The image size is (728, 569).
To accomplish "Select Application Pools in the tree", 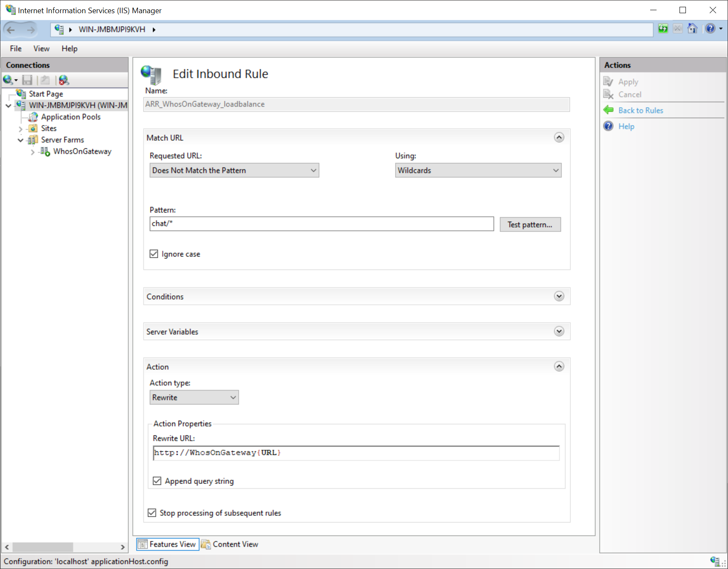I will pyautogui.click(x=71, y=117).
